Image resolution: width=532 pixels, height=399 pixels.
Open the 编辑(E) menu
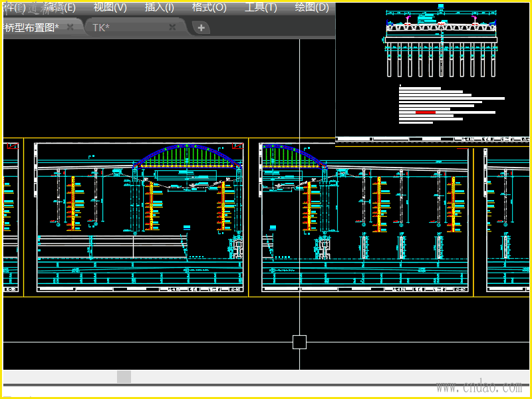pyautogui.click(x=59, y=8)
